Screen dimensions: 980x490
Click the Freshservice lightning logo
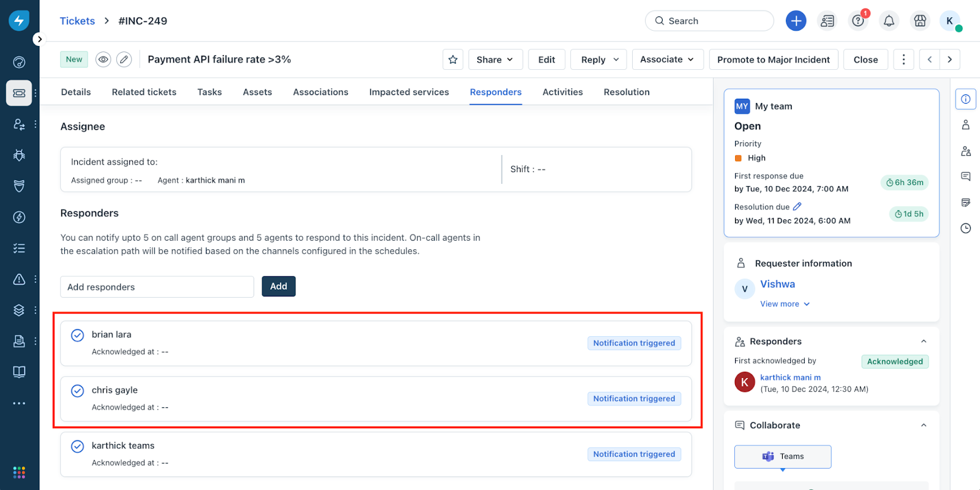tap(19, 20)
